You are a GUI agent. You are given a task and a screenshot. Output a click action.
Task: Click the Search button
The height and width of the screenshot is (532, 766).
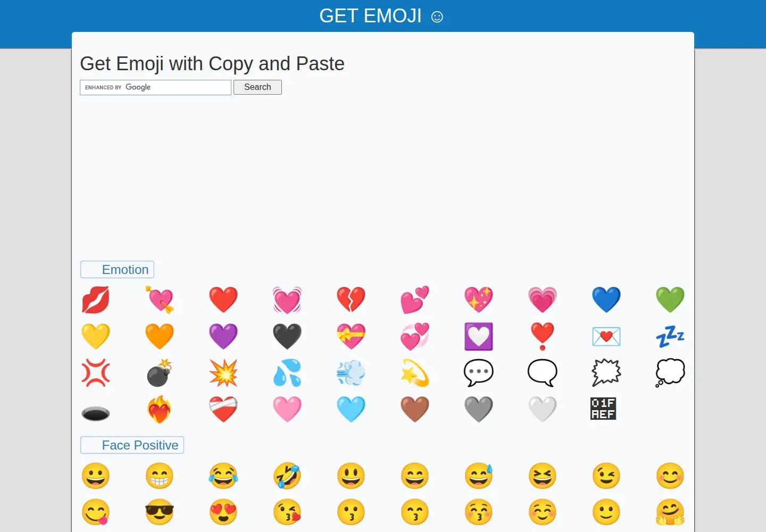pyautogui.click(x=257, y=87)
